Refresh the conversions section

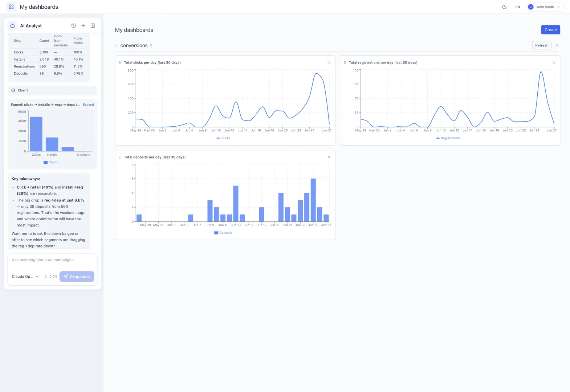tap(542, 45)
